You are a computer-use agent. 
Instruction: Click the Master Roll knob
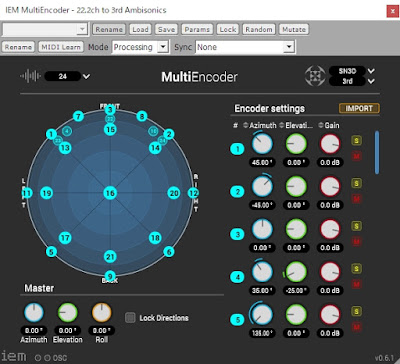[x=101, y=312]
